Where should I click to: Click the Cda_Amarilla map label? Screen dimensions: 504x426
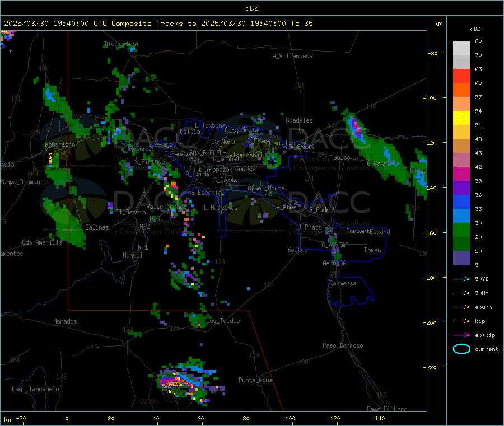(42, 242)
